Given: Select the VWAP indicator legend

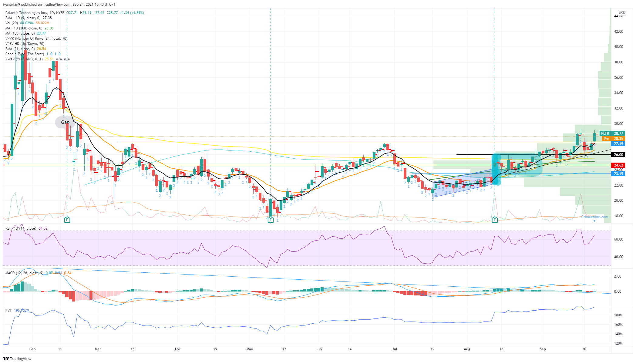Looking at the screenshot, I should click(37, 59).
